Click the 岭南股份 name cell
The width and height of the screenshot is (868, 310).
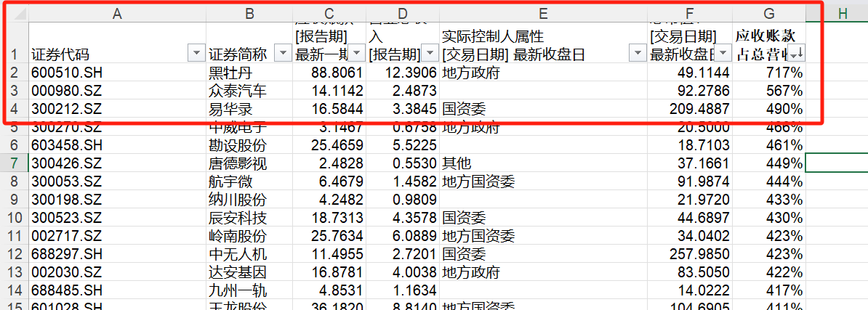pyautogui.click(x=249, y=237)
